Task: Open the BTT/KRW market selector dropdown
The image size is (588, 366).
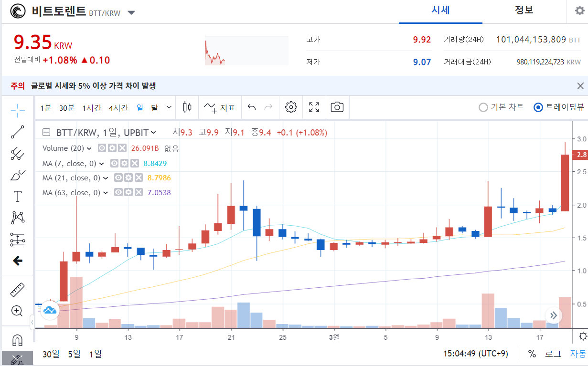Action: click(131, 12)
